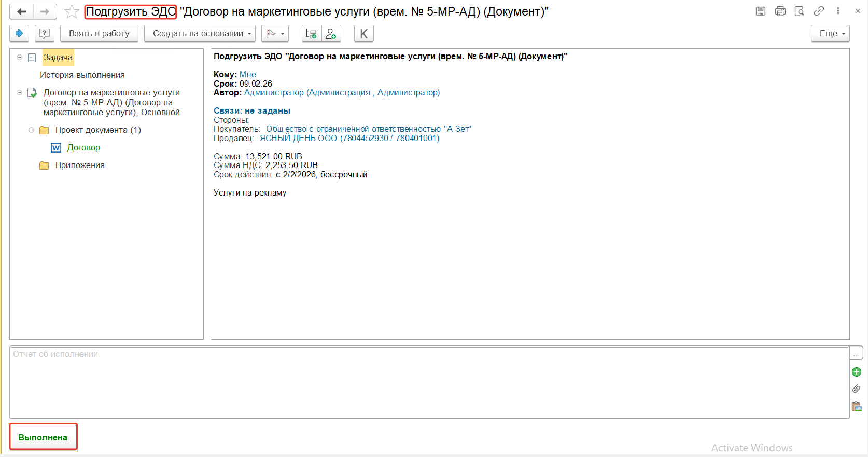The image size is (868, 457).
Task: Click the add person icon in toolbar
Action: [331, 34]
